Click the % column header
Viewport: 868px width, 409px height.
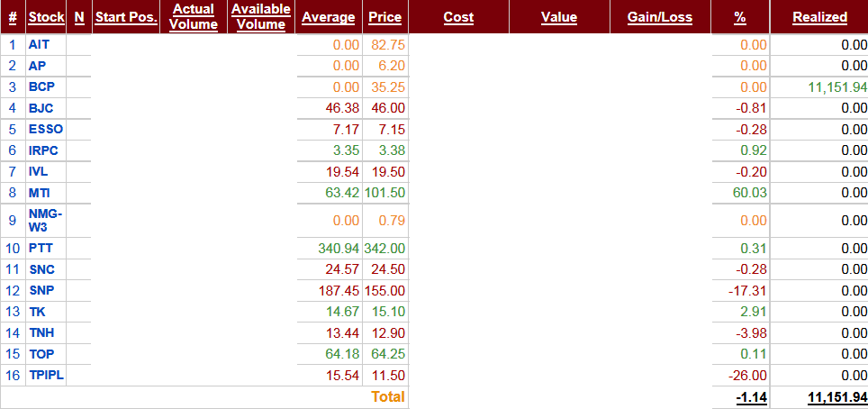pyautogui.click(x=740, y=17)
